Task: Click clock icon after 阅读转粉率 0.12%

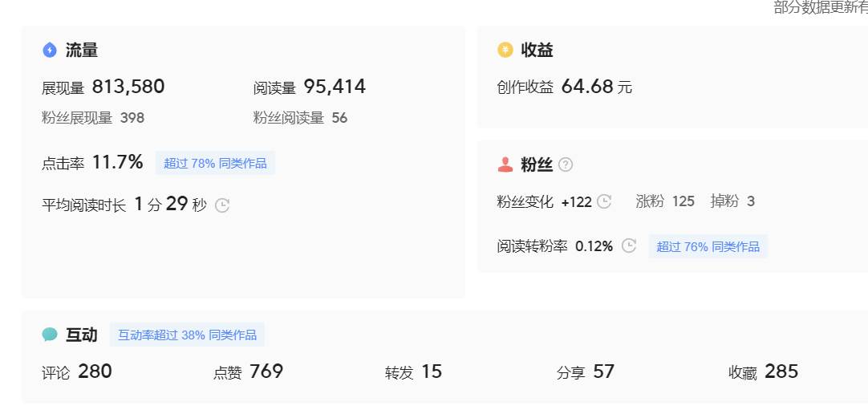Action: [x=629, y=246]
